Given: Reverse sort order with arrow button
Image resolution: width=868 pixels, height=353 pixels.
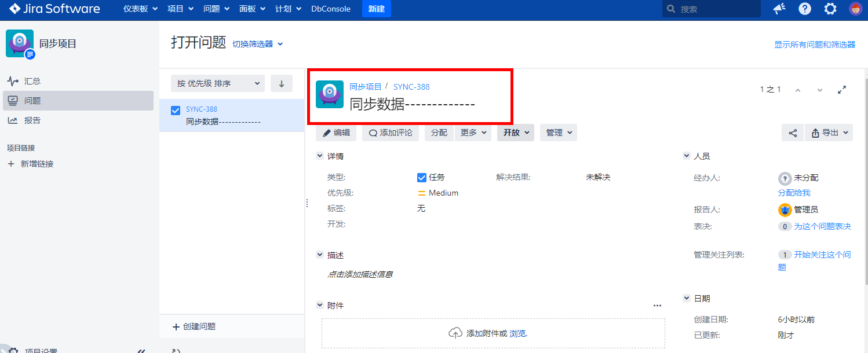Looking at the screenshot, I should 282,83.
